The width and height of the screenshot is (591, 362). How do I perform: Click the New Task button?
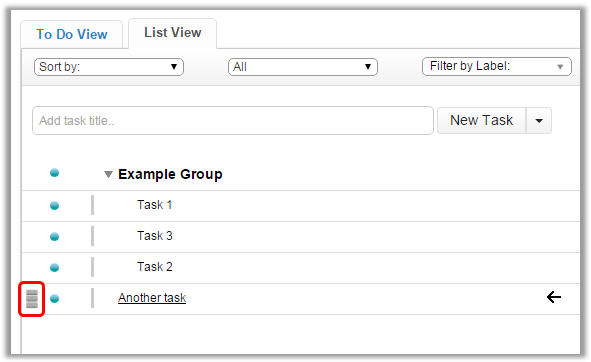coord(481,121)
